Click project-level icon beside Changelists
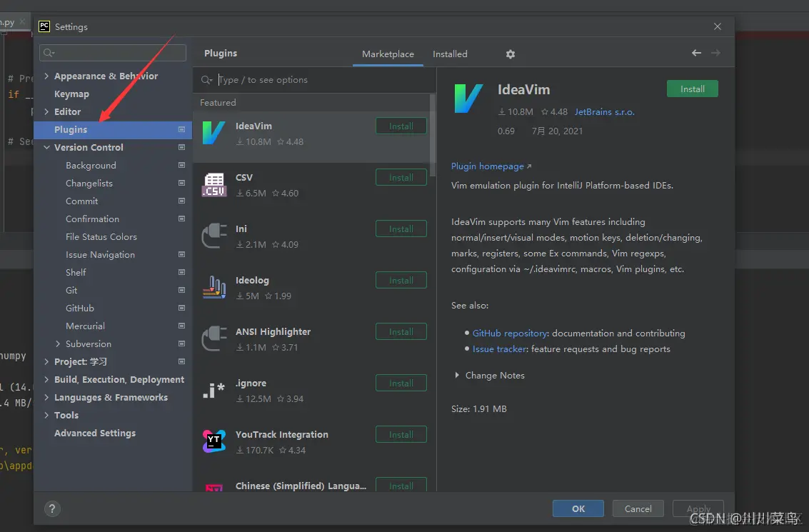809x532 pixels. coord(181,184)
